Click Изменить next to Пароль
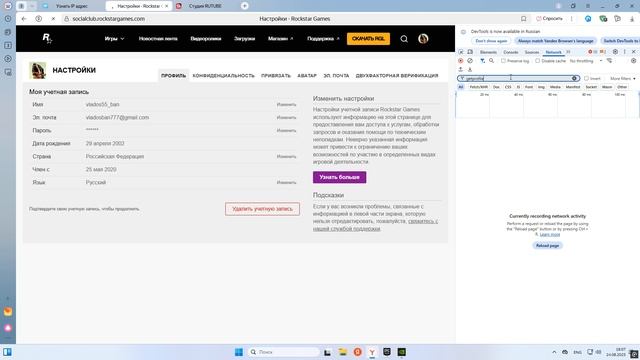The height and width of the screenshot is (360, 640). point(287,131)
